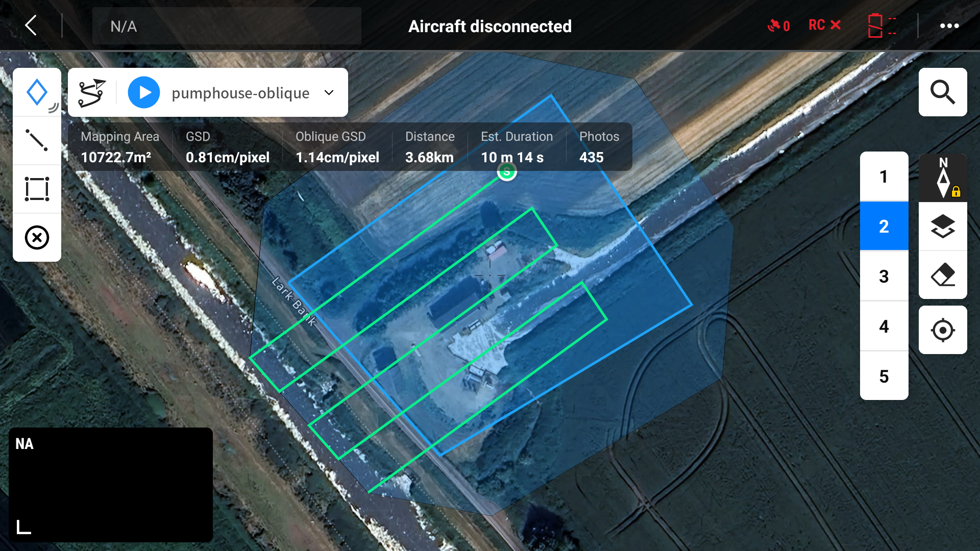Open the three-dot more settings menu
Image resolution: width=980 pixels, height=551 pixels.
click(949, 26)
